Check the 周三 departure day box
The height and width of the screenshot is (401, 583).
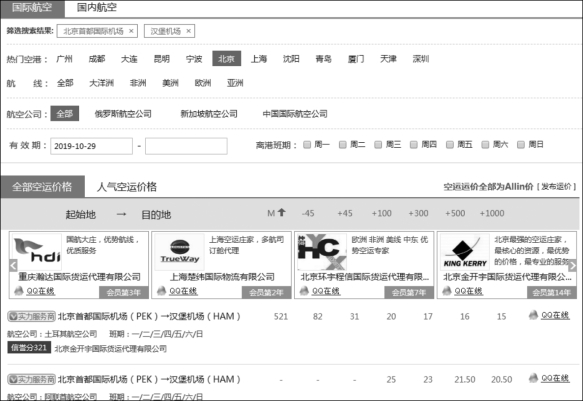378,145
